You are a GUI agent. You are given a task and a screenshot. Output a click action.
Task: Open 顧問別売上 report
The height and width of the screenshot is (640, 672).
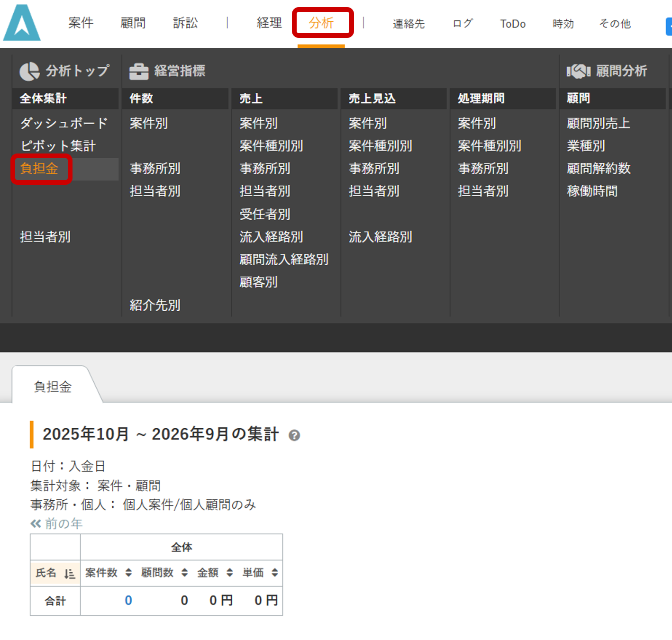(x=599, y=123)
